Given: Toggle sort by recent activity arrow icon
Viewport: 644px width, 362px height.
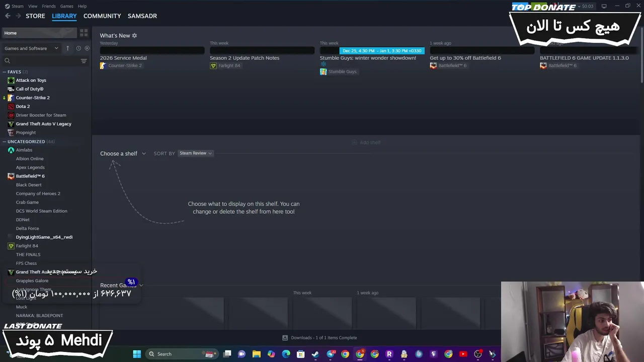Looking at the screenshot, I should click(x=67, y=48).
